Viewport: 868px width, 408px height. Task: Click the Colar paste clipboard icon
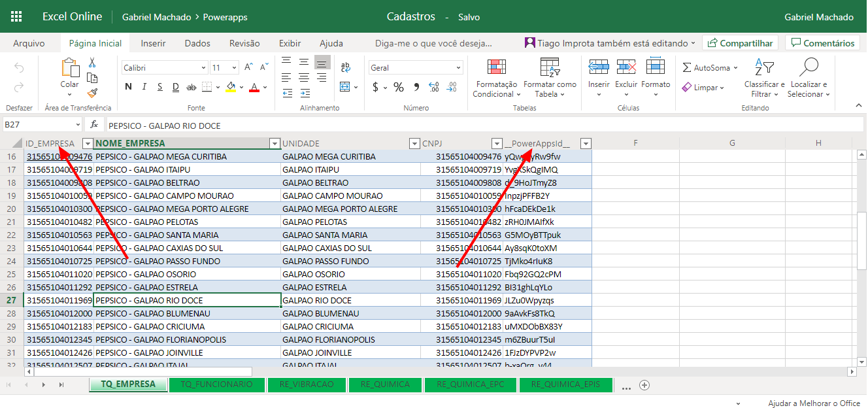click(x=70, y=68)
